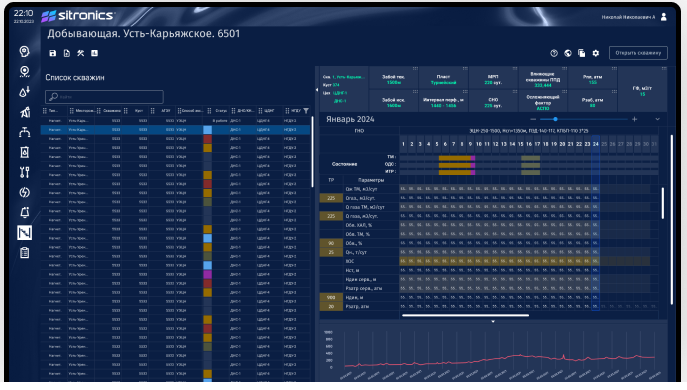Open the clipboard reports sidebar section
Image resolution: width=687 pixels, height=390 pixels.
click(x=25, y=253)
